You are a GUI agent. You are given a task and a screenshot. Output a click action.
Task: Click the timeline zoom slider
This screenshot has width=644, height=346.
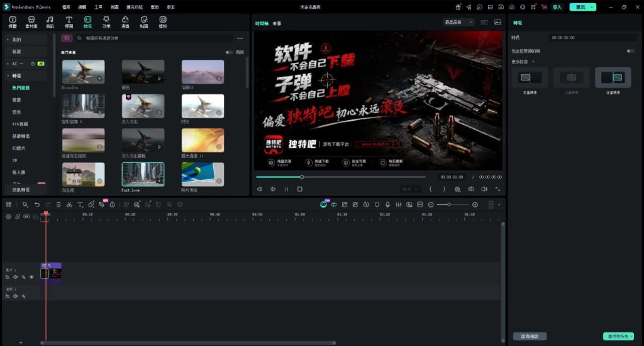[453, 204]
